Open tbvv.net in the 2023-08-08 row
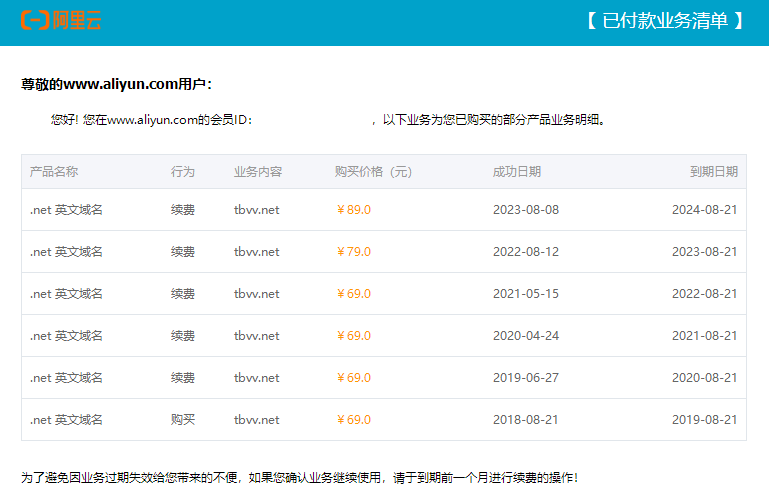This screenshot has height=498, width=769. coord(256,210)
